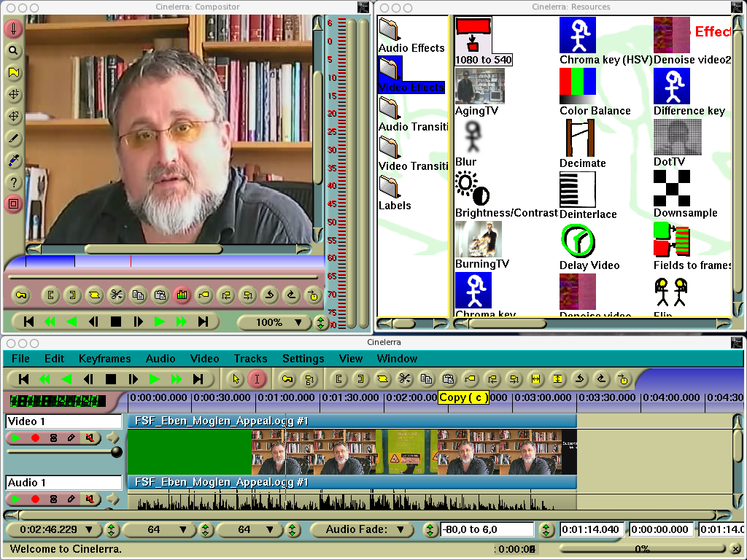The height and width of the screenshot is (560, 747).
Task: Select the yellow mask tool in Compositor
Action: point(13,72)
